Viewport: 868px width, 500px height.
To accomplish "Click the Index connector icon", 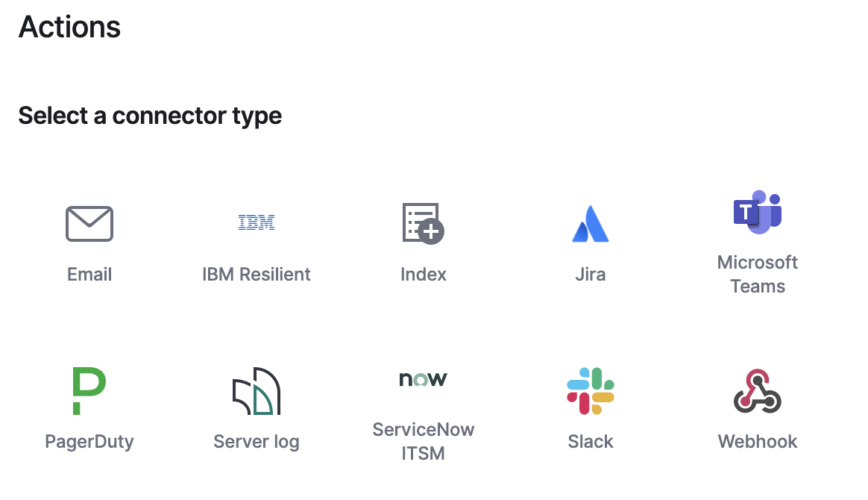I will click(x=423, y=223).
